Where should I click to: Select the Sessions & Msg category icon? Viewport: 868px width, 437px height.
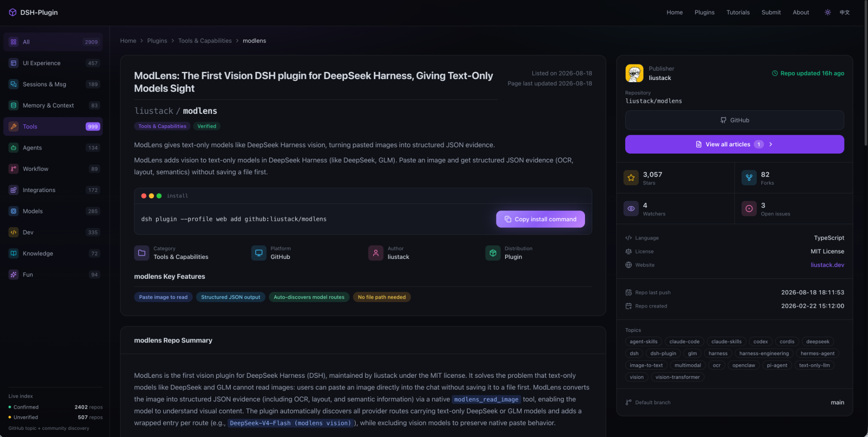(x=14, y=84)
